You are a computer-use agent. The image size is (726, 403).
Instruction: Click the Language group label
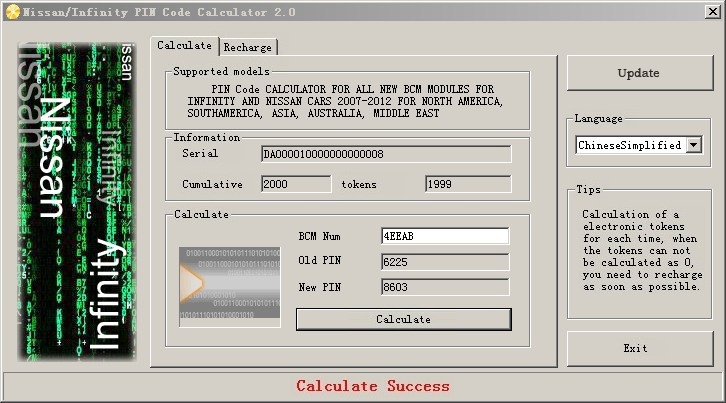[x=598, y=119]
